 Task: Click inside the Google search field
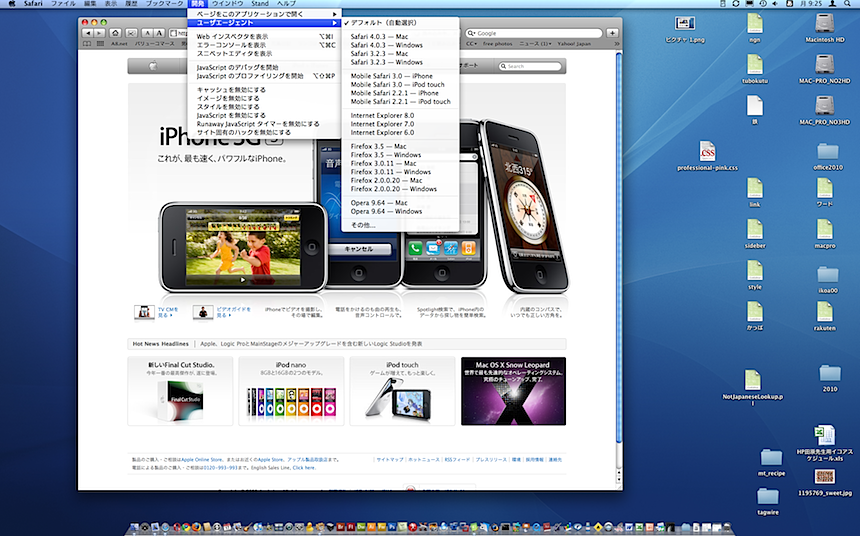coord(534,33)
